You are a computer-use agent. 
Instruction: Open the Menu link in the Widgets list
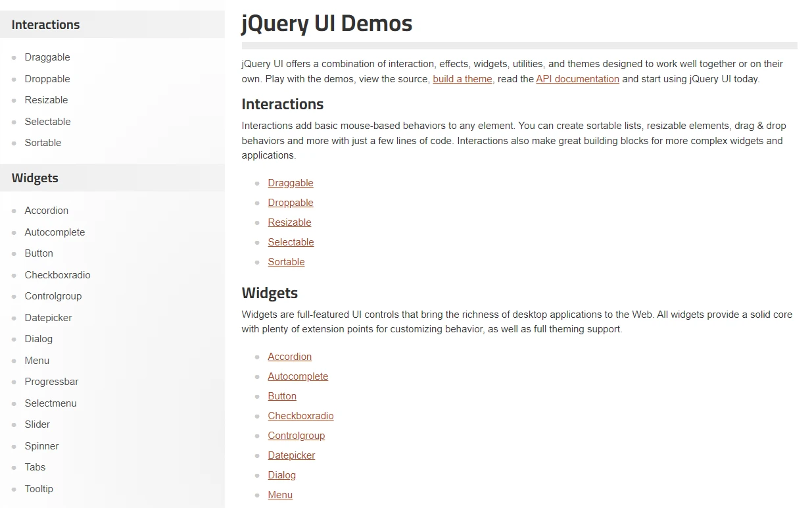pos(280,494)
